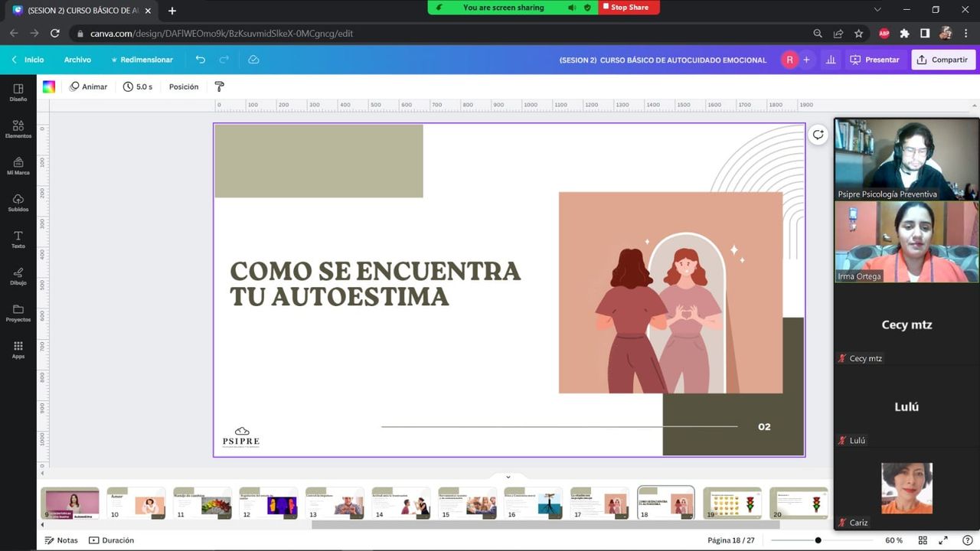Image resolution: width=980 pixels, height=551 pixels.
Task: Open the 60 % zoom level dropdown
Action: tap(893, 540)
